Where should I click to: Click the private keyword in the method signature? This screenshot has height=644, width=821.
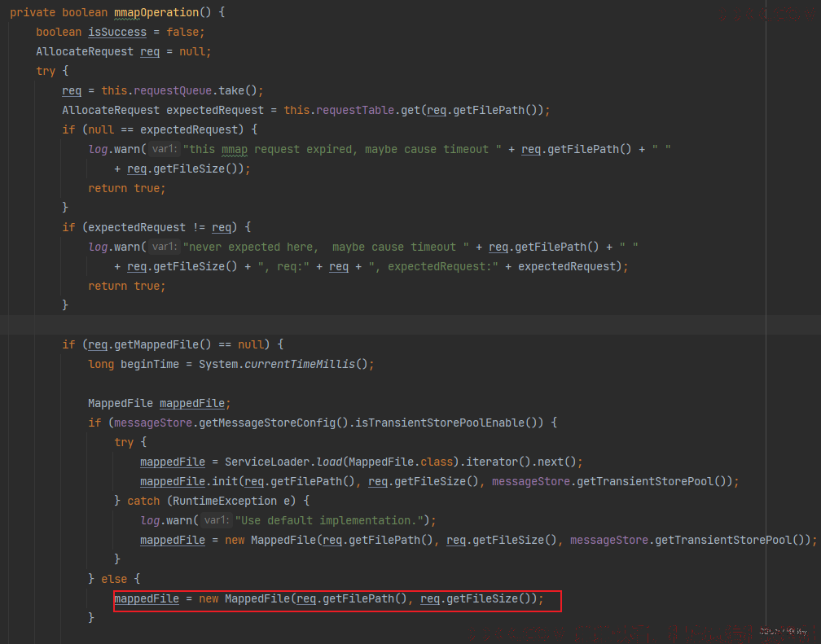[33, 12]
